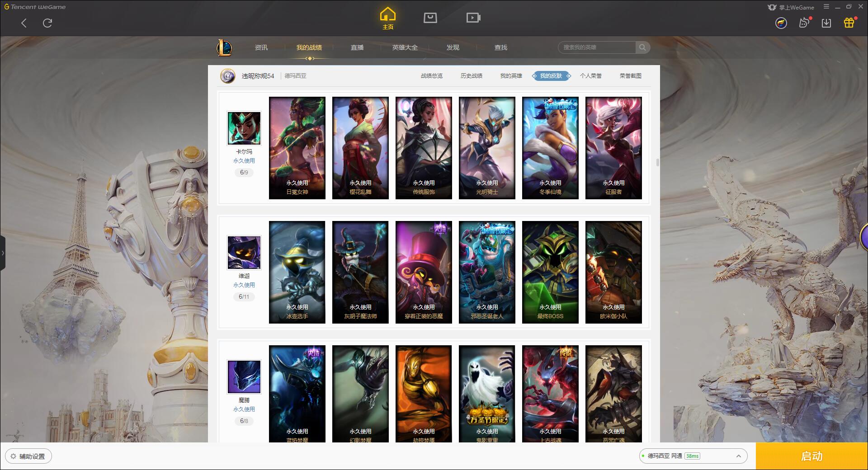Open the round browser icon in header
Viewport: 868px width, 470px height.
781,23
